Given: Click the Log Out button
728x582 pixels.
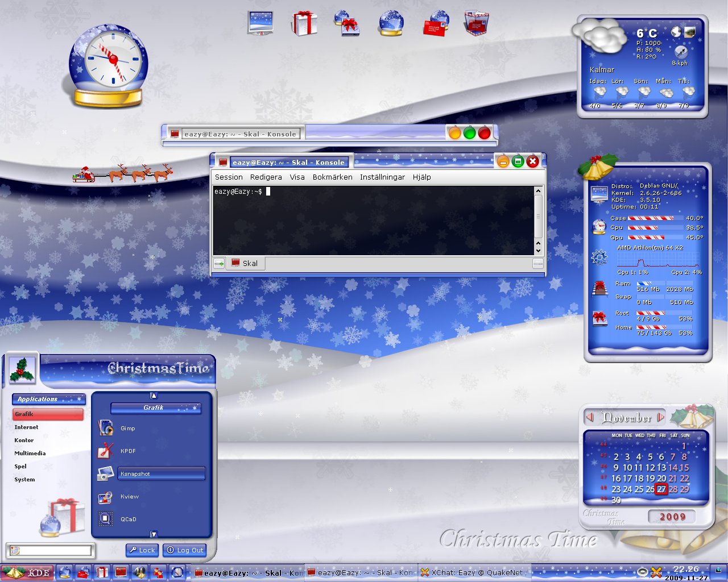Looking at the screenshot, I should click(x=184, y=550).
